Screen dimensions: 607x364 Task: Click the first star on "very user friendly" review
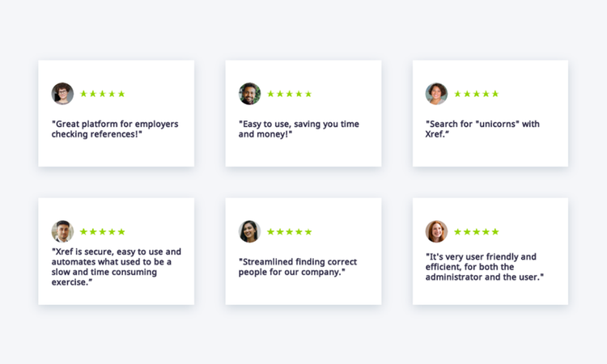457,231
